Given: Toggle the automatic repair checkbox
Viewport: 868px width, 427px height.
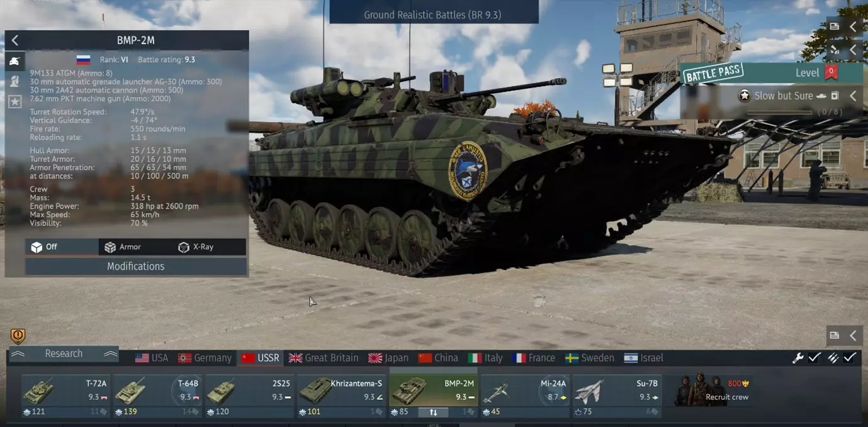Looking at the screenshot, I should 814,357.
